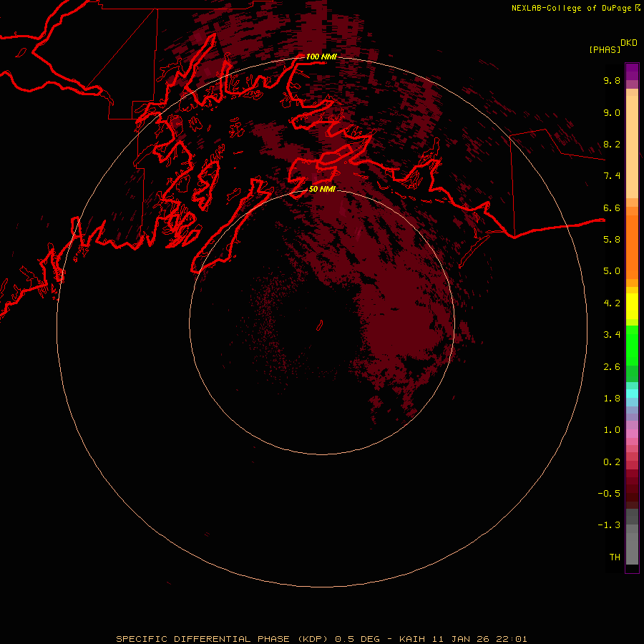Click the 2.6 value on color scale

click(x=612, y=367)
